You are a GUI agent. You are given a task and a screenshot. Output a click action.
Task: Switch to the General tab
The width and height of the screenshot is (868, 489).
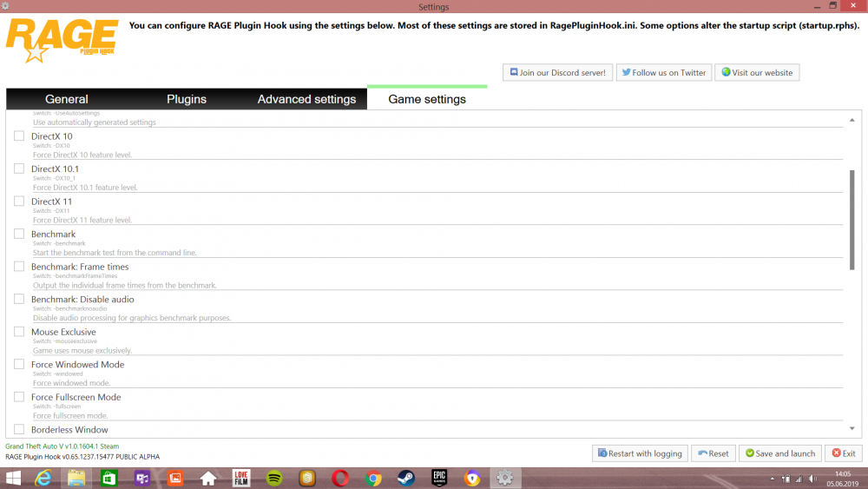(67, 99)
